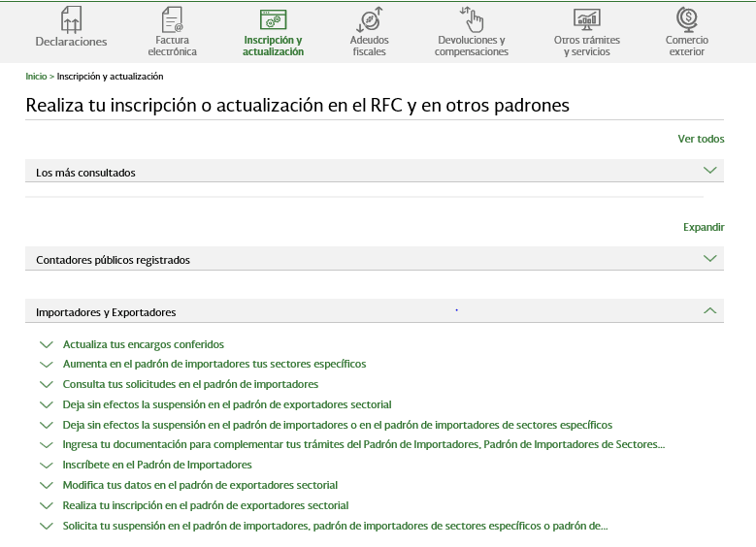Expand chevron beside Deja sin efectos padrón de importadores
Image resolution: width=756 pixels, height=547 pixels.
(x=47, y=425)
